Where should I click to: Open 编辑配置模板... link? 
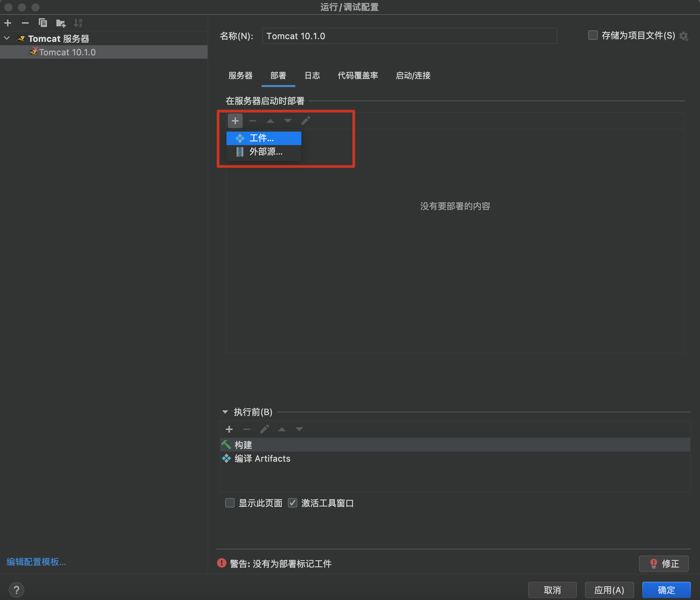(36, 562)
